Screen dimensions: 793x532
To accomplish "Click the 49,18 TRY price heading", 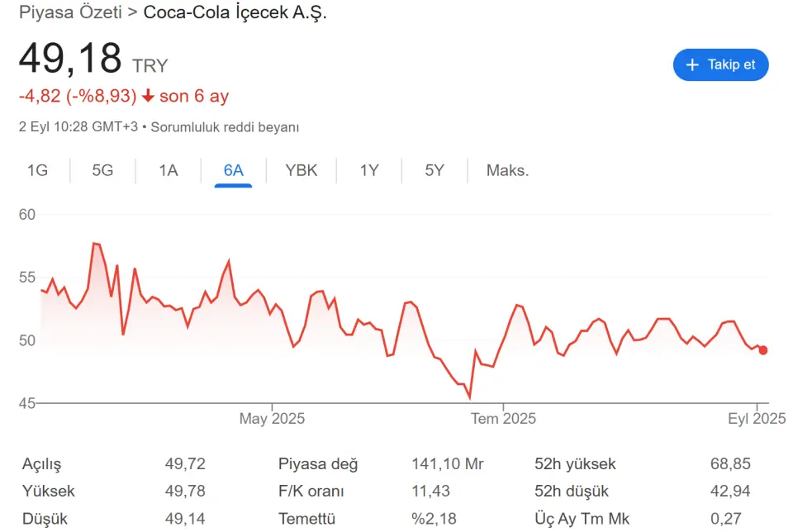I will click(93, 59).
